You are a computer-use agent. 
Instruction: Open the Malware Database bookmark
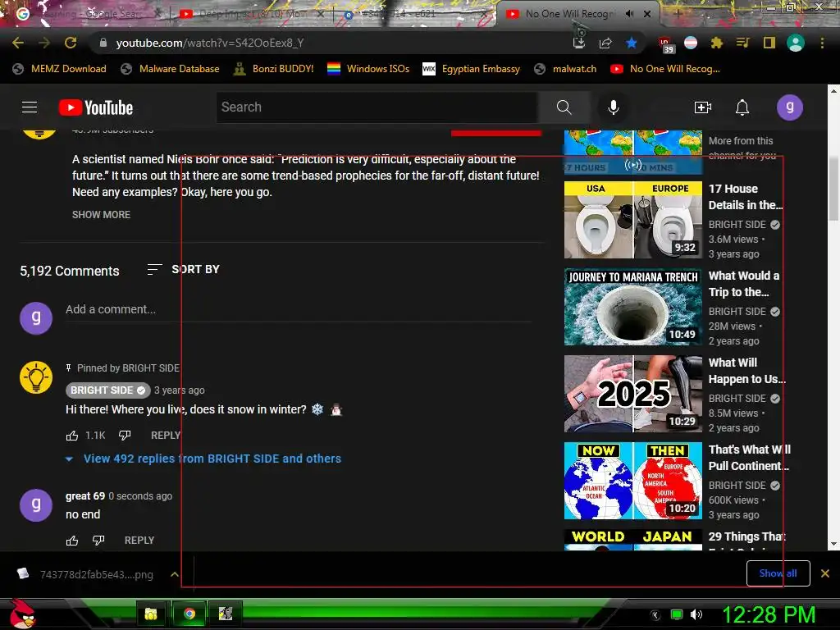(171, 69)
